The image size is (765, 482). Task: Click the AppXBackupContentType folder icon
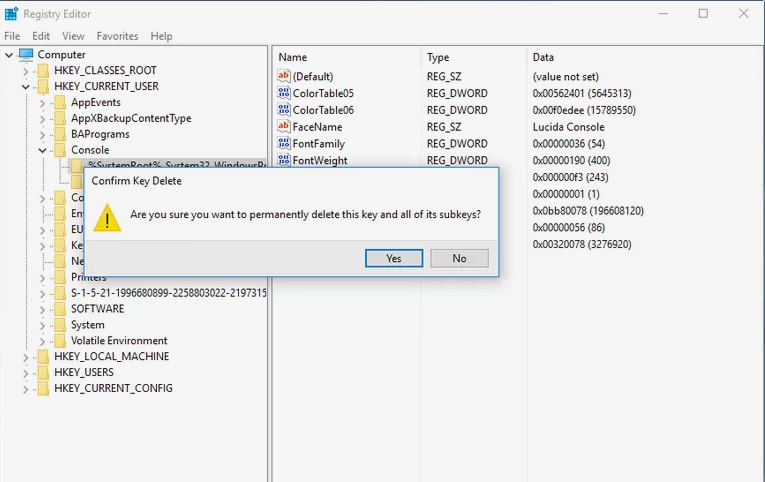point(60,119)
